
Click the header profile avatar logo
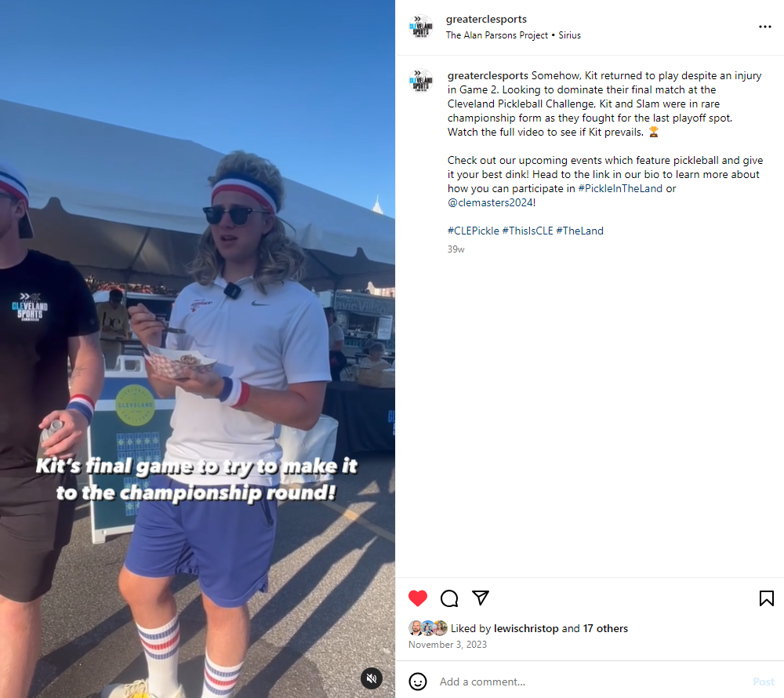click(420, 27)
